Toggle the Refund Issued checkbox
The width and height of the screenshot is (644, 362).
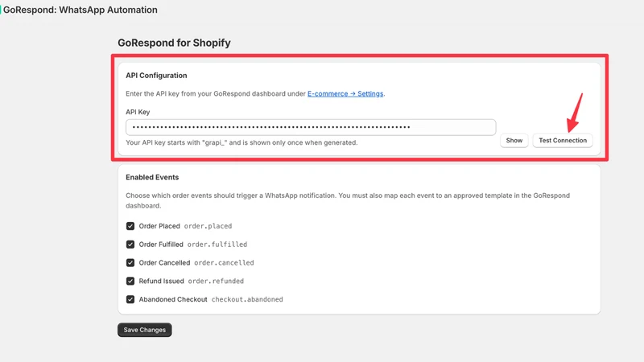coord(130,281)
